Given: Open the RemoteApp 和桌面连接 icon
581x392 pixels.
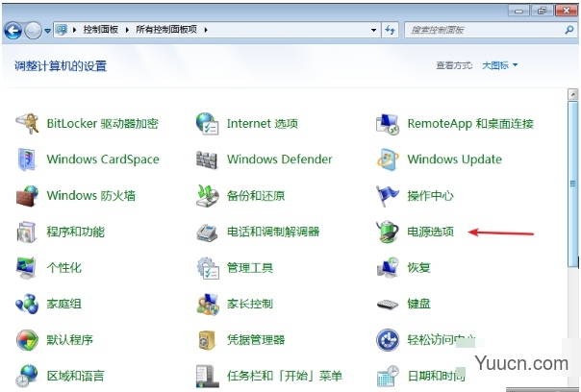Looking at the screenshot, I should [388, 124].
